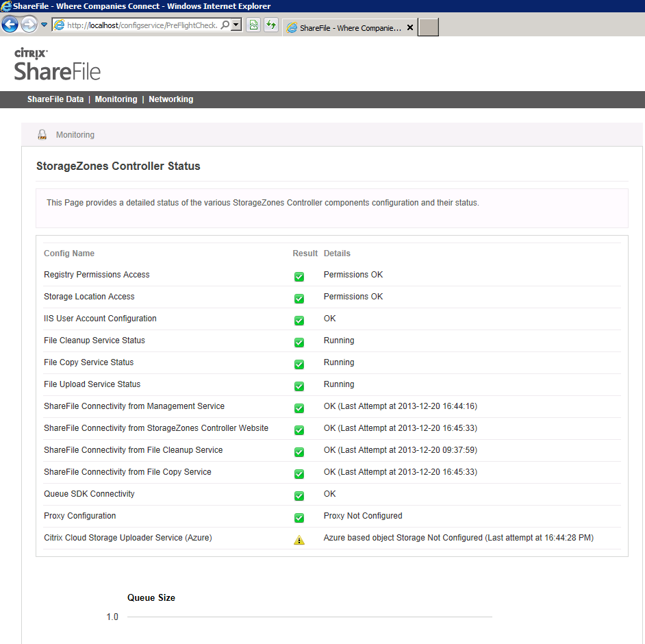
Task: Click the browser Forward arrow button
Action: coord(29,25)
